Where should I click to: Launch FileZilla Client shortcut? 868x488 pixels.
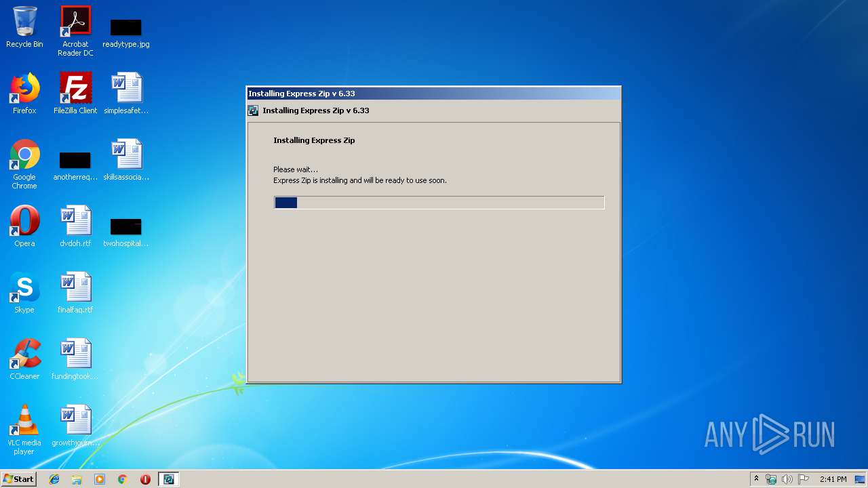[x=75, y=94]
